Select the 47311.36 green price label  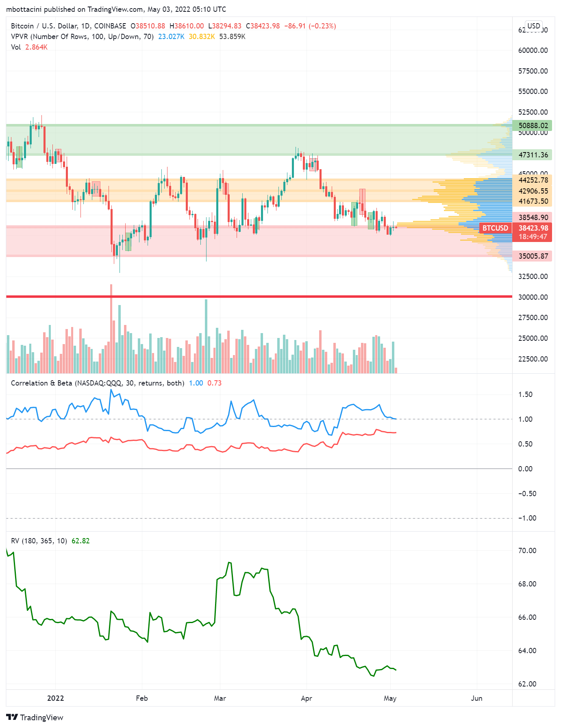click(x=533, y=155)
